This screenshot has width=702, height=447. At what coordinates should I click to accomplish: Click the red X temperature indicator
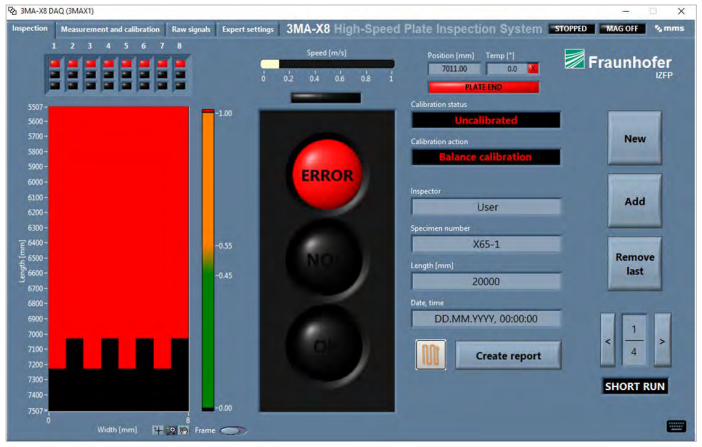[533, 69]
